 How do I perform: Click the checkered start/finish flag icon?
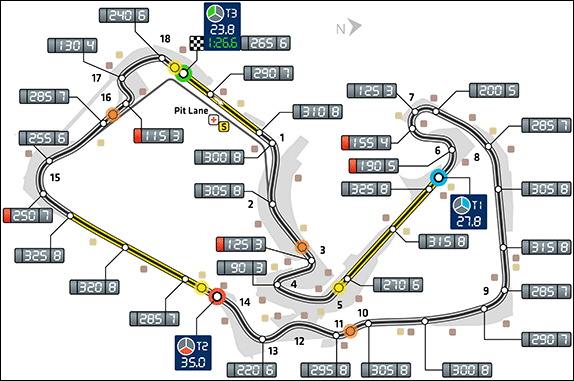(x=197, y=43)
